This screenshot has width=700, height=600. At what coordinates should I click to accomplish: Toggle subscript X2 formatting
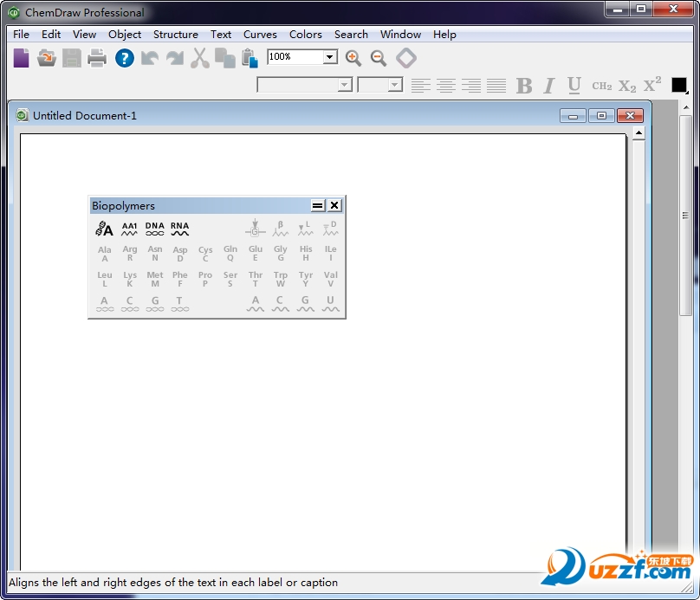point(626,86)
